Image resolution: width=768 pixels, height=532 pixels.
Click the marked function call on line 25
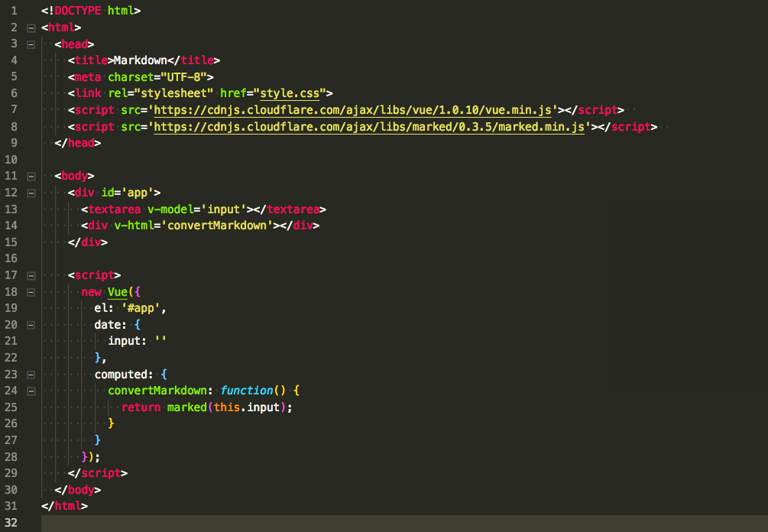coord(187,407)
